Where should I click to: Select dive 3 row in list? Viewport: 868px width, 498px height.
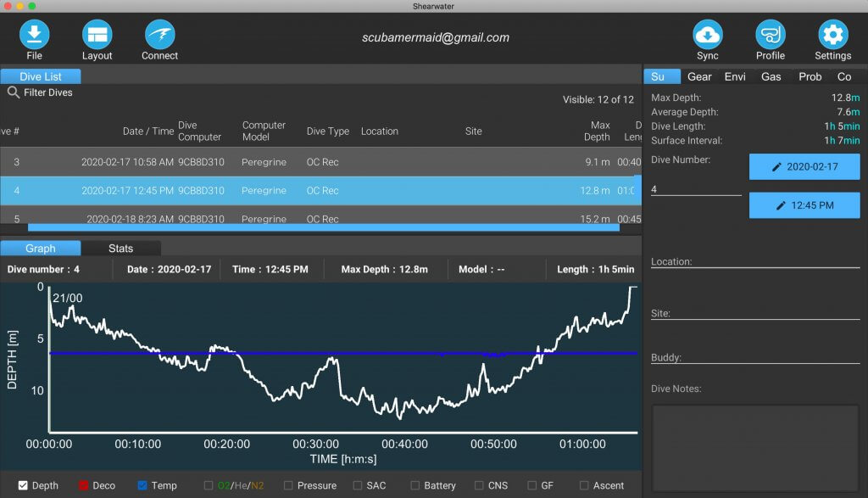tap(320, 162)
